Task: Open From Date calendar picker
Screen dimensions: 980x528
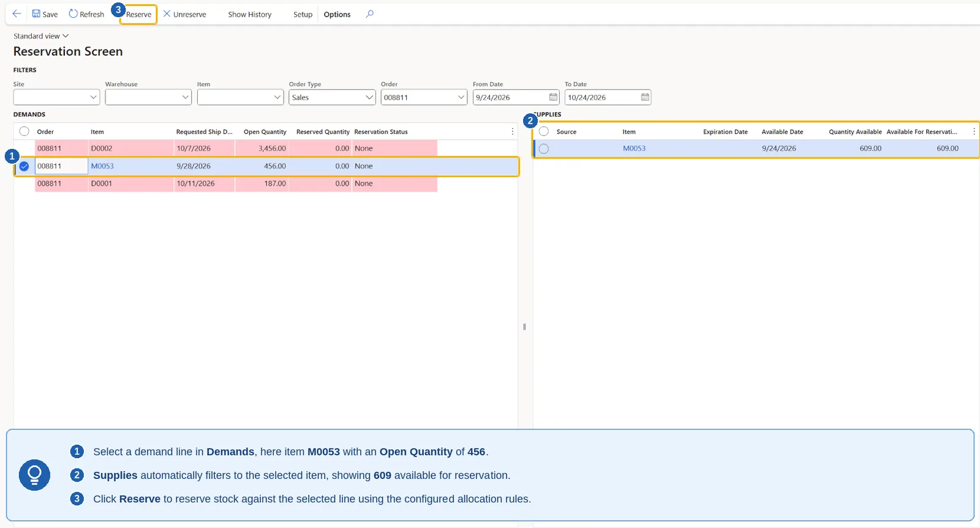Action: coord(553,97)
